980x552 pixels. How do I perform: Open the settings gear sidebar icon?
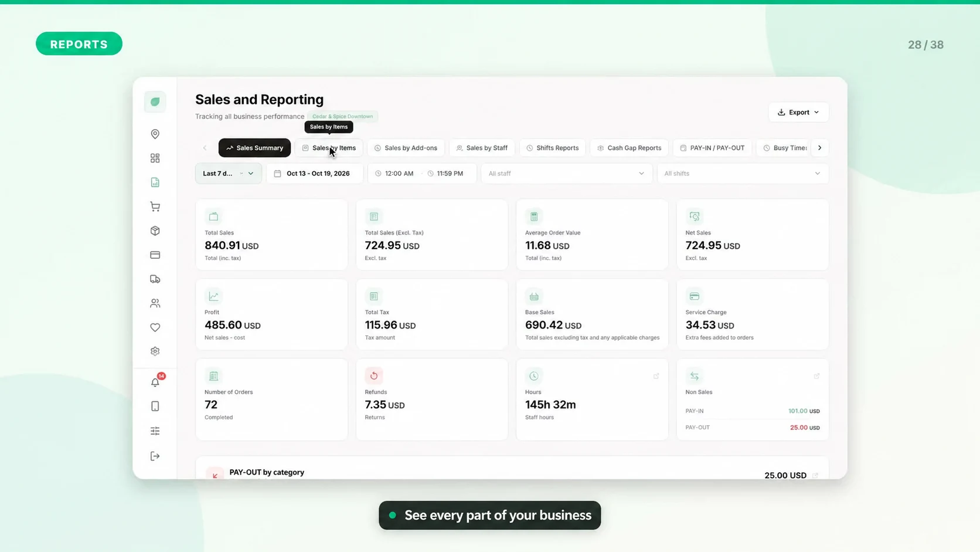155,351
